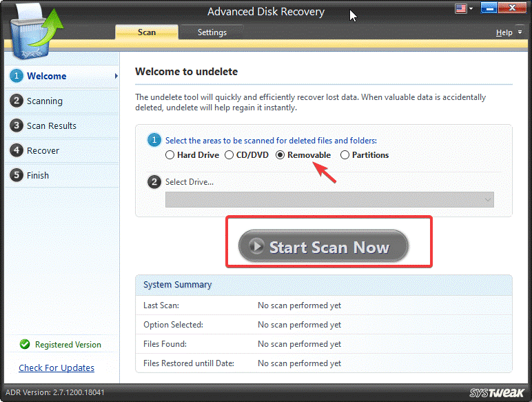
Task: Click step 5 circle icon beside Finish
Action: click(17, 175)
